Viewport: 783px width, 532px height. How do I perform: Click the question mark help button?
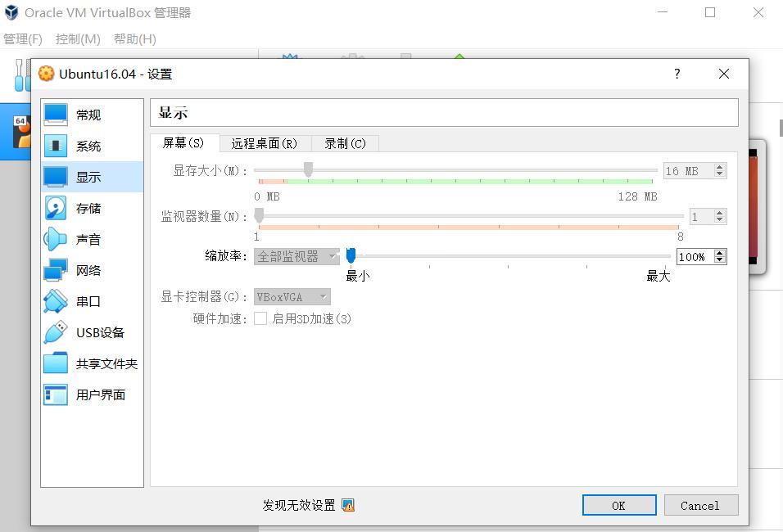click(x=677, y=74)
